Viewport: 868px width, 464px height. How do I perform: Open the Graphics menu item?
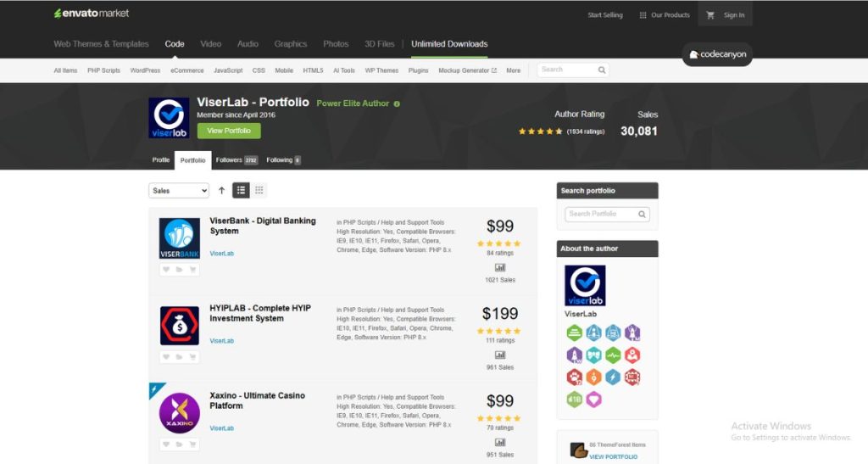click(x=290, y=44)
